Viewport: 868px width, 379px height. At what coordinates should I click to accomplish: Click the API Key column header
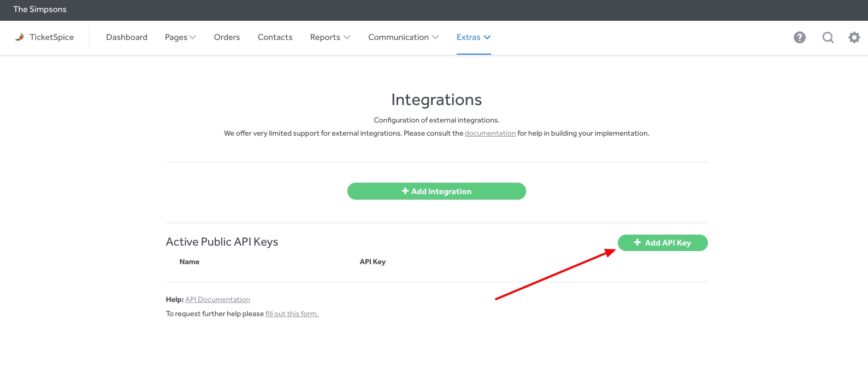click(x=373, y=262)
